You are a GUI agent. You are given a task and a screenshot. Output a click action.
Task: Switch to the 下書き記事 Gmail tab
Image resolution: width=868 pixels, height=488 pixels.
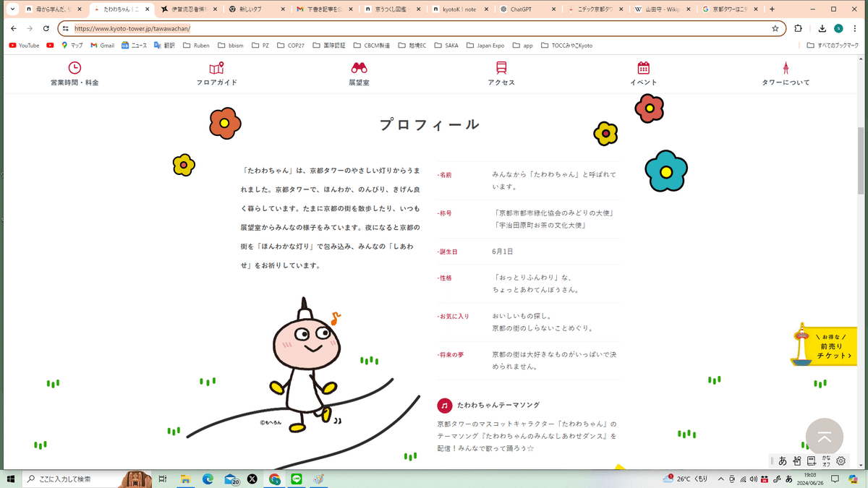click(324, 9)
